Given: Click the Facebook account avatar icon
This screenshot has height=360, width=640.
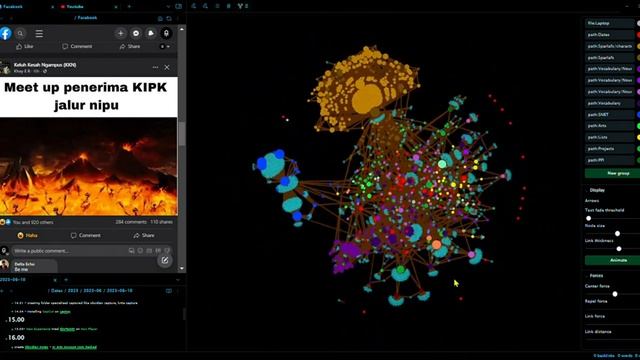Looking at the screenshot, I should click(x=166, y=33).
